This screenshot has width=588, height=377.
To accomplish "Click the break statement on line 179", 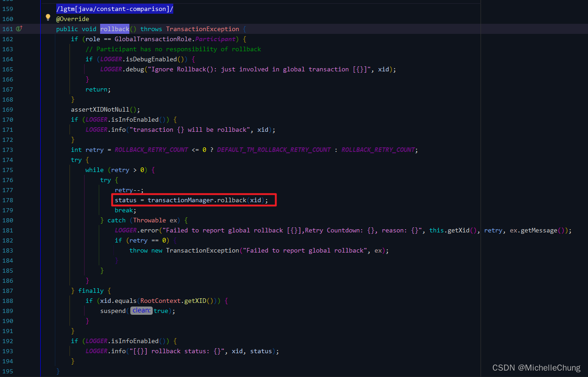I will (x=126, y=210).
